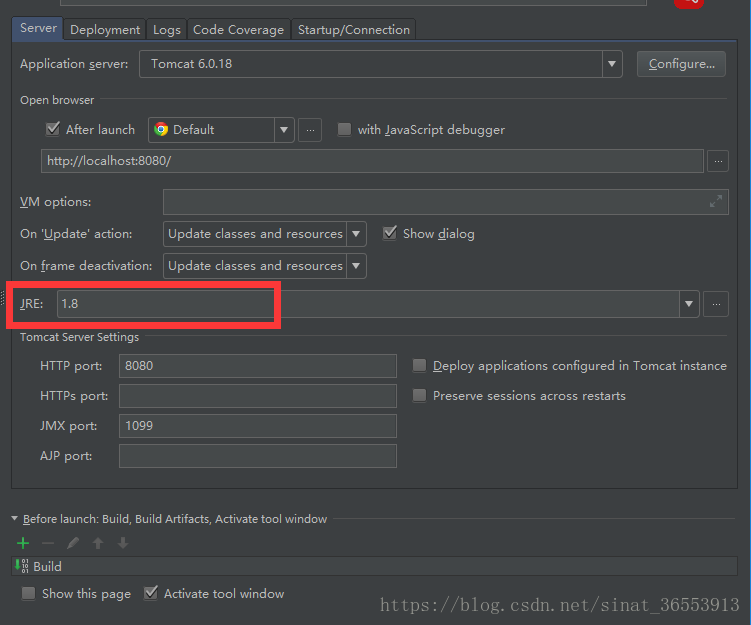Viewport: 751px width, 625px height.
Task: Switch to the Code Coverage tab
Action: 239,30
